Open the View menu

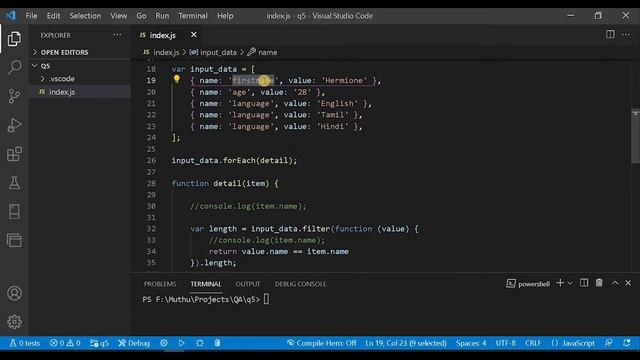coord(118,16)
